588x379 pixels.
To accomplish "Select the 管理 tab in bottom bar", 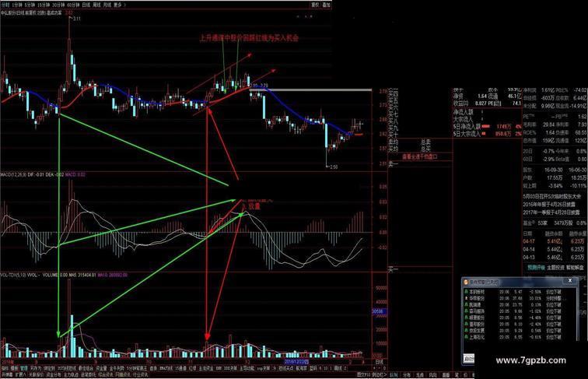I will click(x=24, y=368).
